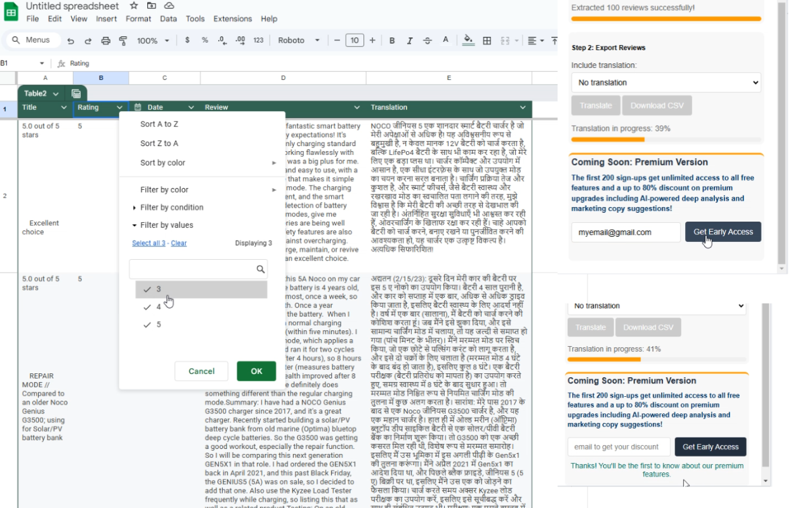Open the Extensions menu
Screen dimensions: 812x508
click(x=233, y=19)
